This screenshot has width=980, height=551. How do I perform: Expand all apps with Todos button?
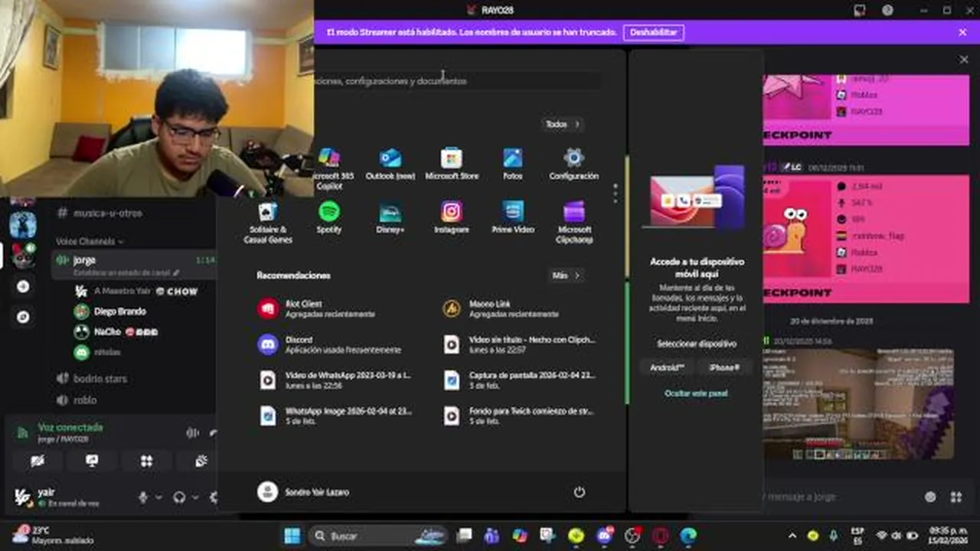pos(562,124)
